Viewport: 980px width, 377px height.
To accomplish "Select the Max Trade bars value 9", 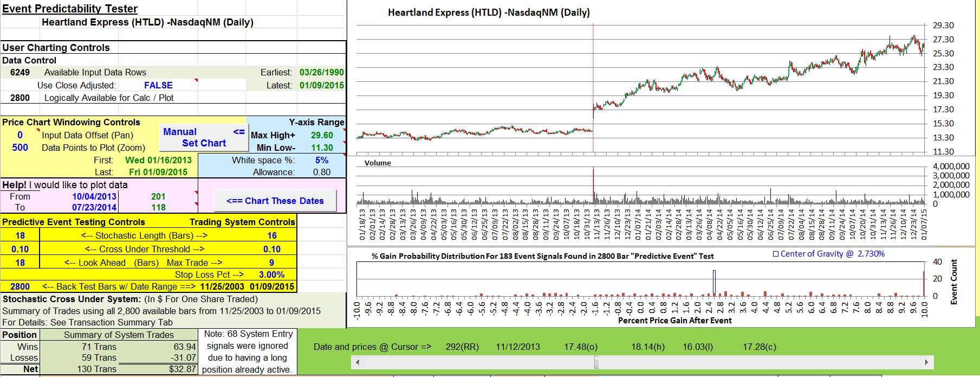I will point(272,263).
